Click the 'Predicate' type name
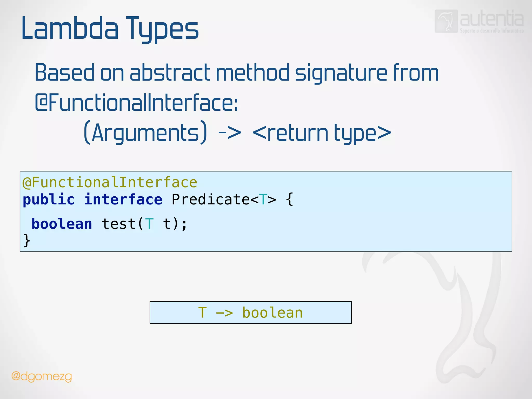Image resolution: width=532 pixels, height=399 pixels. point(211,199)
